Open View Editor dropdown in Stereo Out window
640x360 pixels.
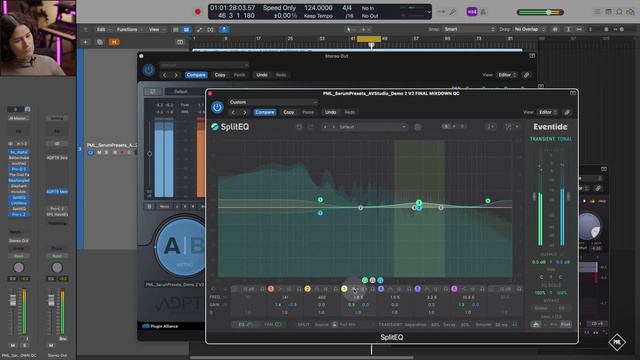[507, 75]
